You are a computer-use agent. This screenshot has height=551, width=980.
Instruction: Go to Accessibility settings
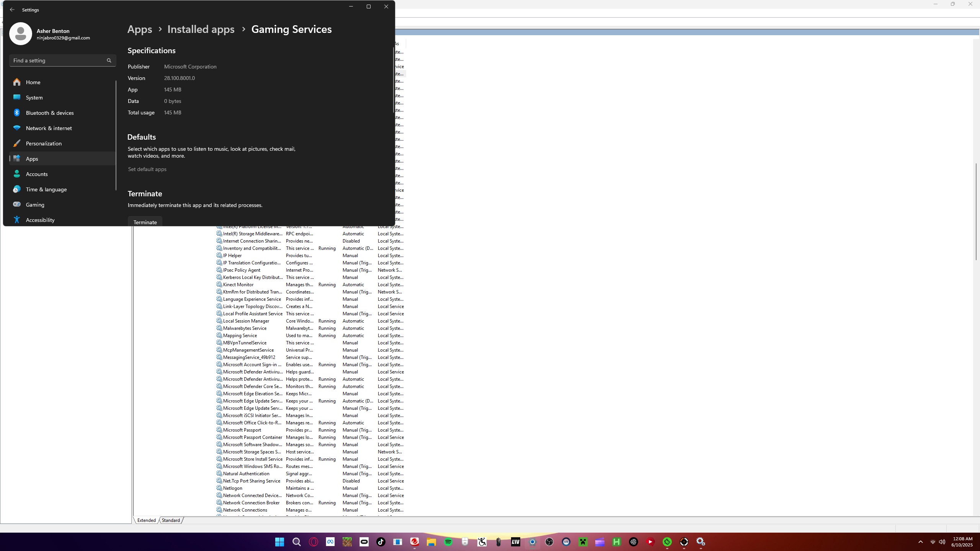(40, 220)
